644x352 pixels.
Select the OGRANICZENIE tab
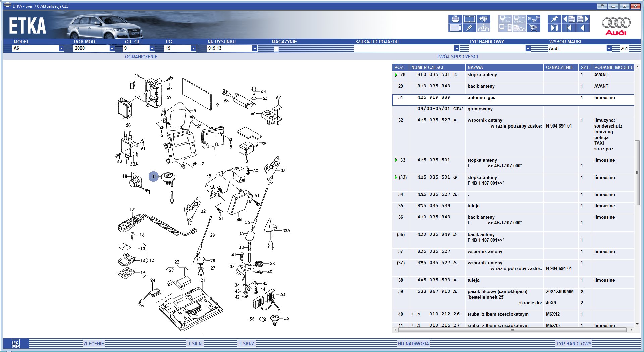point(141,57)
